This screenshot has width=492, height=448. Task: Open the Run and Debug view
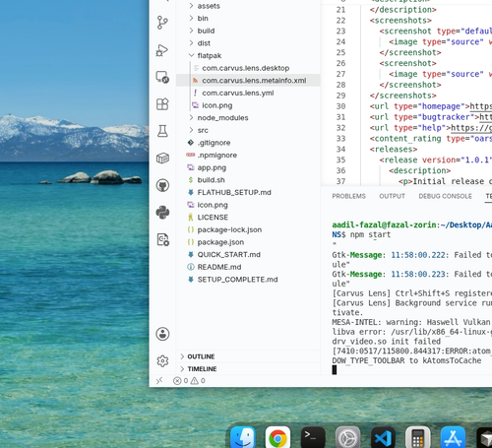point(162,50)
